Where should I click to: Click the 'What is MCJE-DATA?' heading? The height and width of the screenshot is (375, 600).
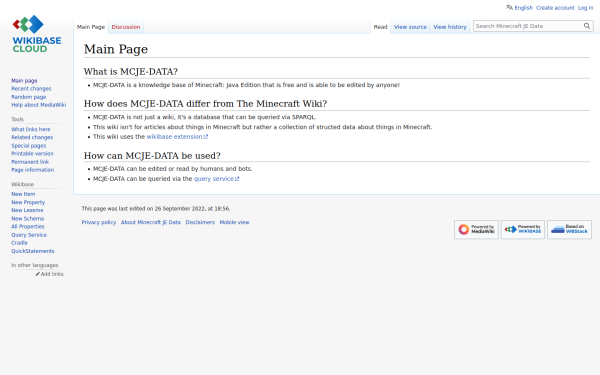131,72
